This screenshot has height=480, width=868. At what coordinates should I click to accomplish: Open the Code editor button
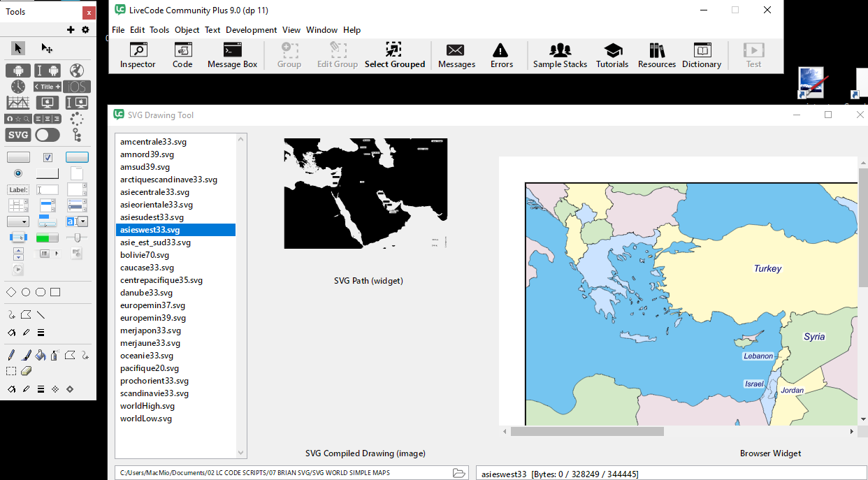[182, 55]
